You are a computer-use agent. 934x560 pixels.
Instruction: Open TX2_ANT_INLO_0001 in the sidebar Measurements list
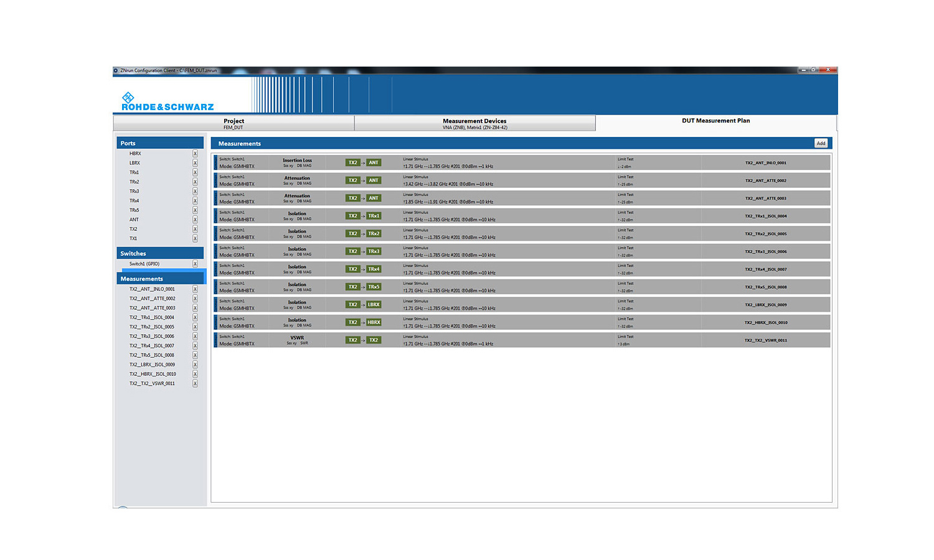point(152,289)
